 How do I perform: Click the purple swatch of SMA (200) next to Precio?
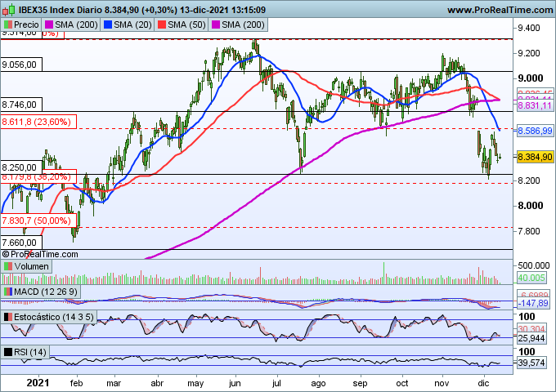[x=49, y=24]
